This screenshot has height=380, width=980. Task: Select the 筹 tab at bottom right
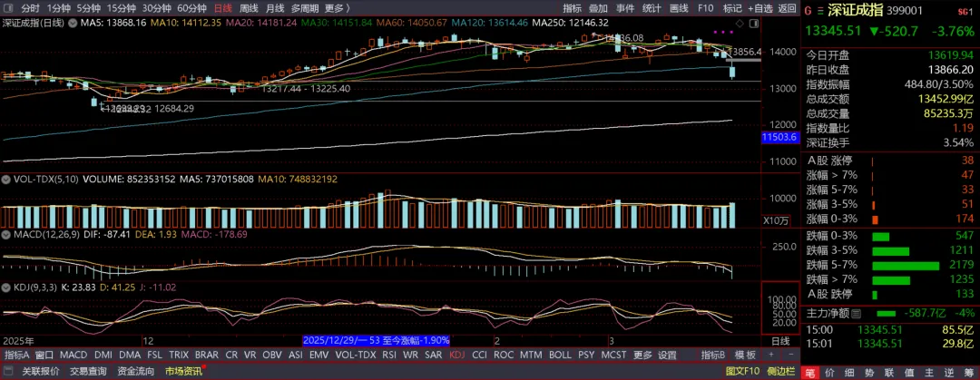[x=968, y=372]
